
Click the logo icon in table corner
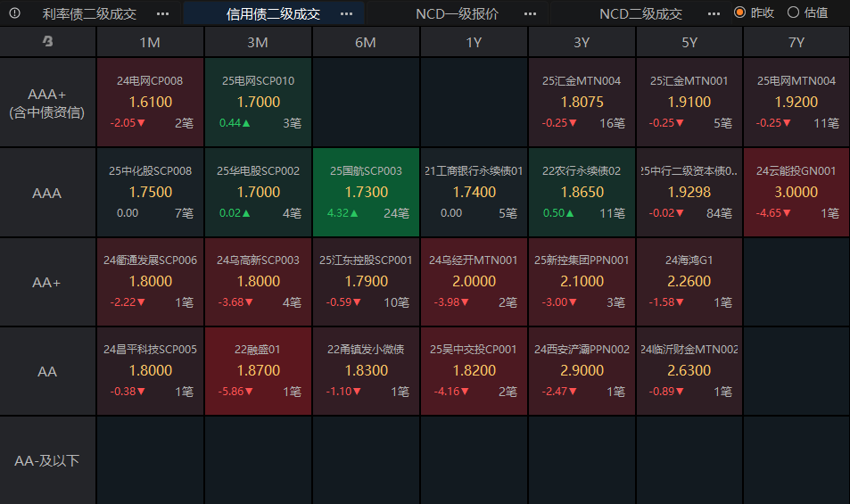coord(47,41)
